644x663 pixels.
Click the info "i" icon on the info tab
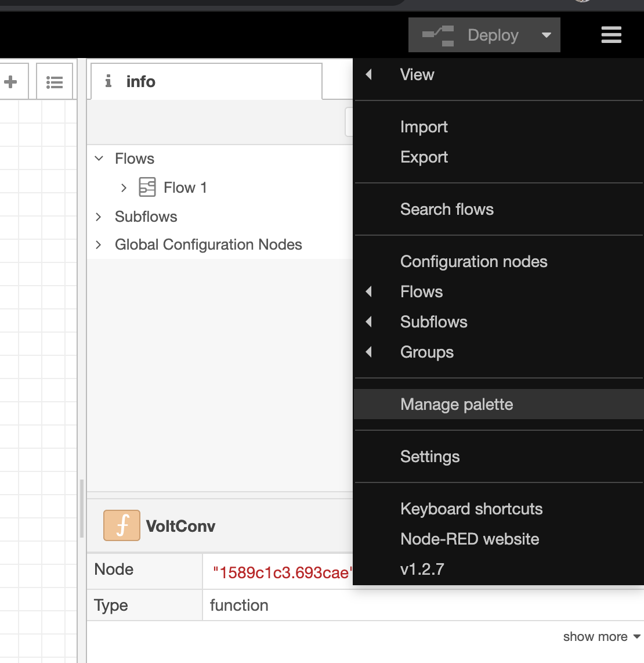tap(108, 81)
